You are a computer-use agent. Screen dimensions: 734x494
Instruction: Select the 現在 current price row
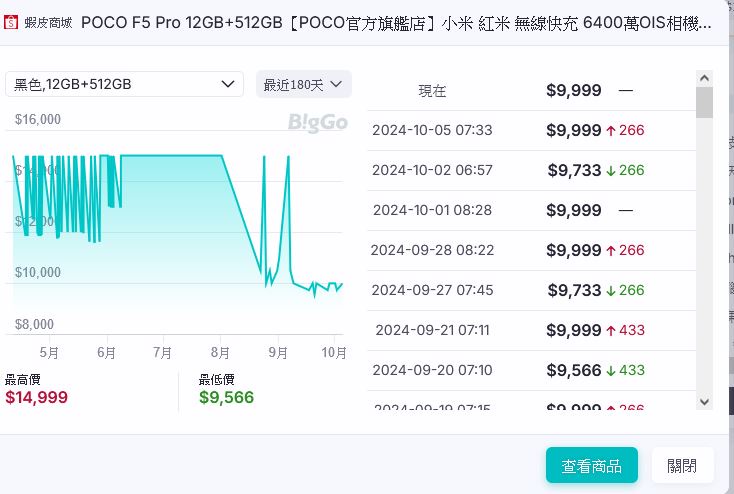point(530,90)
